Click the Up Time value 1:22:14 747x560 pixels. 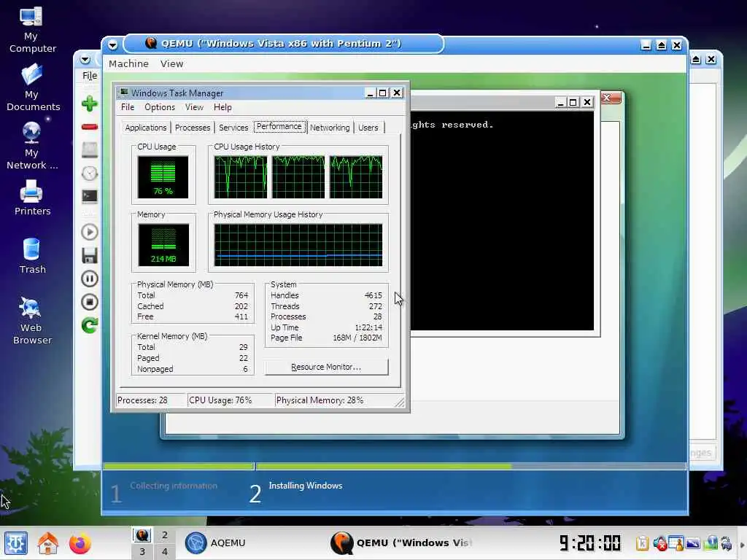click(x=368, y=327)
